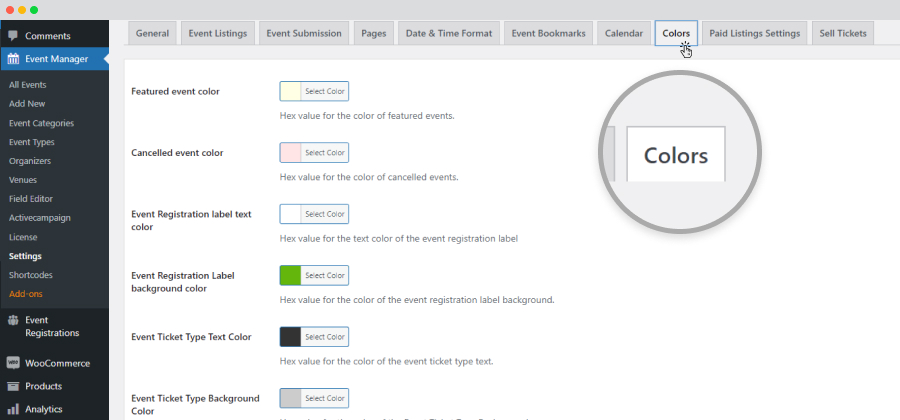
Task: Open the Event Bookmarks tab
Action: coord(548,33)
